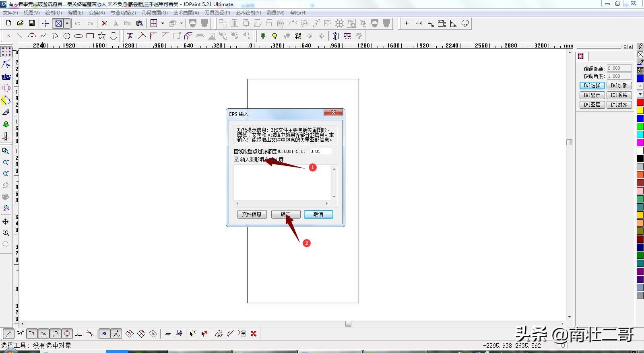
Task: Select the star shape drawing tool
Action: point(102,36)
